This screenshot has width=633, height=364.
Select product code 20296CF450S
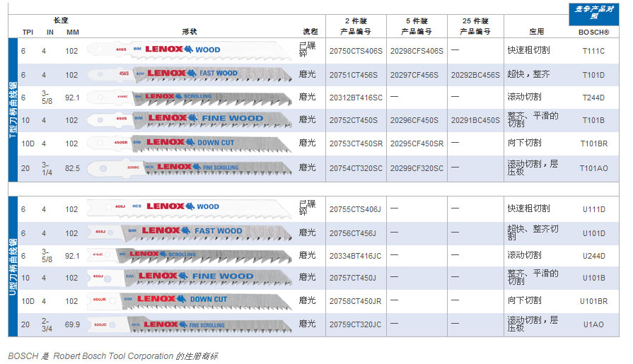click(x=414, y=120)
